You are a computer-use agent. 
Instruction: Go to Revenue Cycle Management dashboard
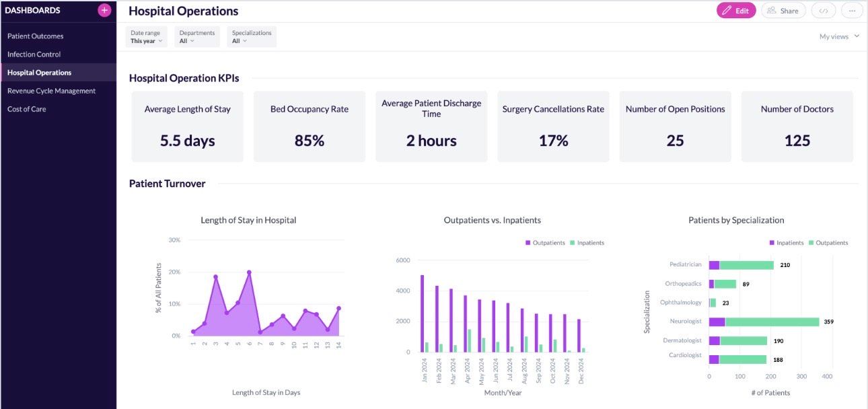52,91
